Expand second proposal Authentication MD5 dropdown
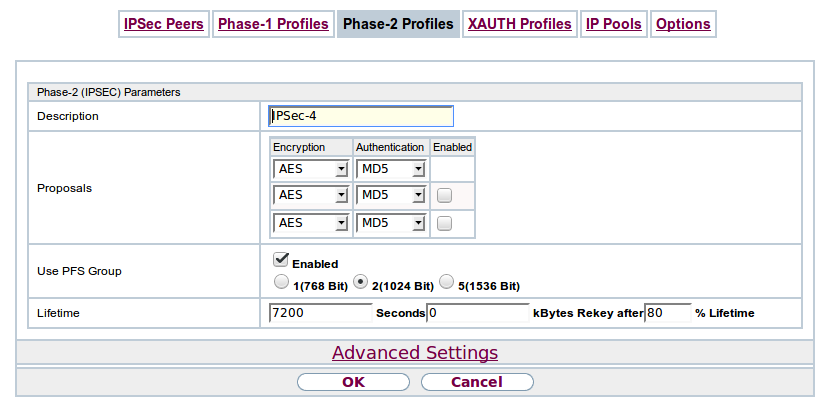 [391, 196]
